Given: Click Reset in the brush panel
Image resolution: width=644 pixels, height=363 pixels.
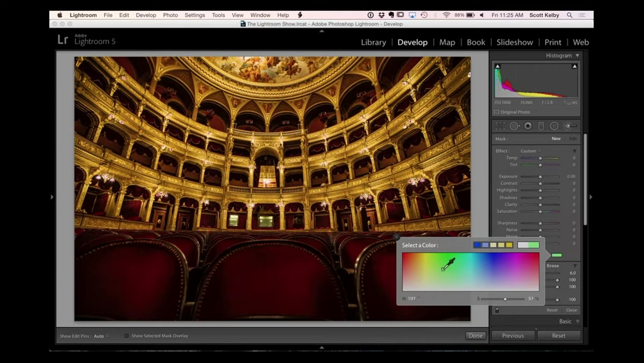Looking at the screenshot, I should (x=552, y=310).
